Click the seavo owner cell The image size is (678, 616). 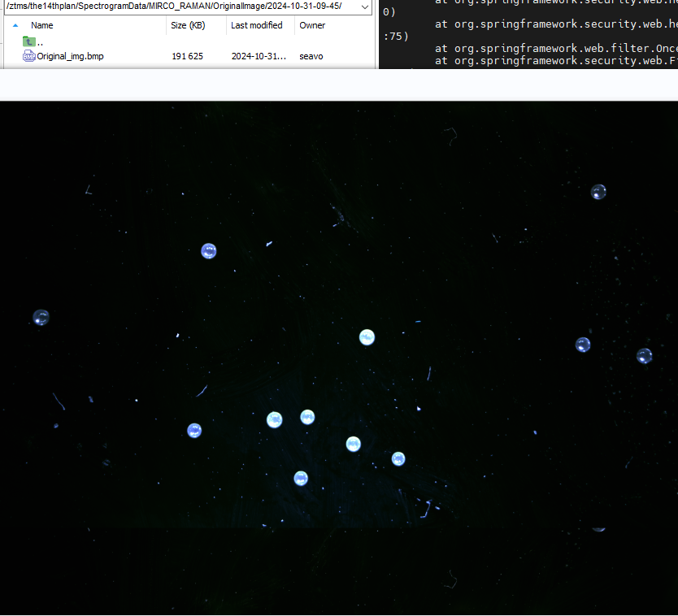pos(311,57)
